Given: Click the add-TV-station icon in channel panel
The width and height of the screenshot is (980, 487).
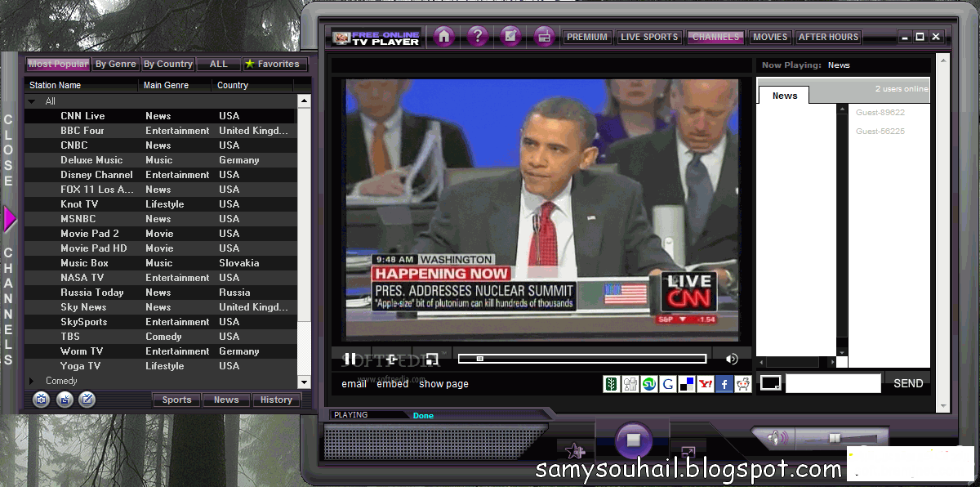Looking at the screenshot, I should click(42, 400).
